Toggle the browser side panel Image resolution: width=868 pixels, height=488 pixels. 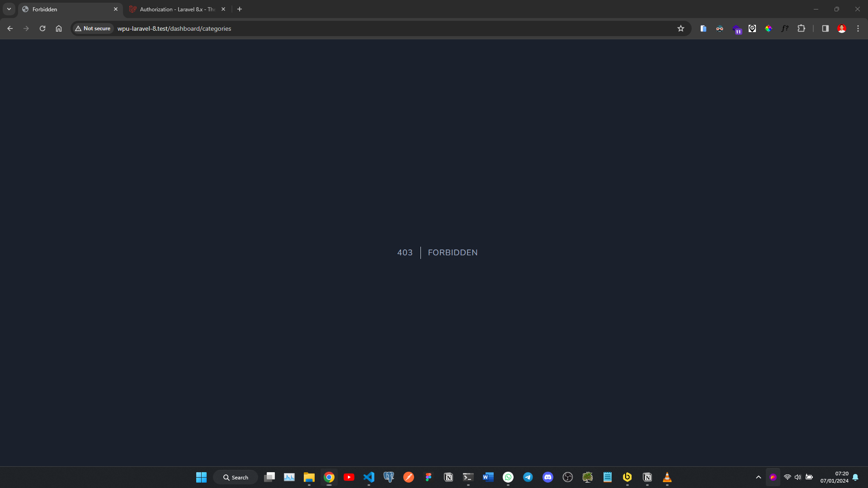826,28
